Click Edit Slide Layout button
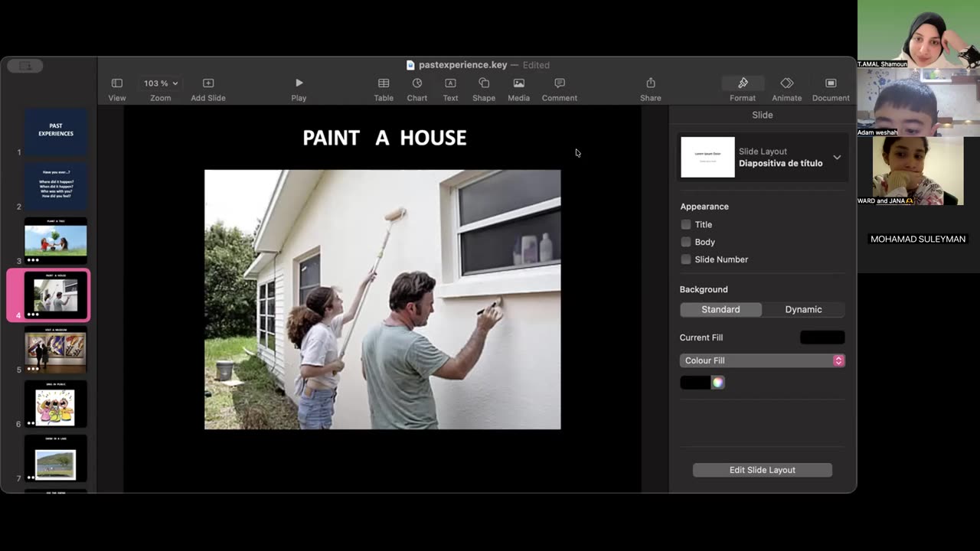The height and width of the screenshot is (551, 980). pyautogui.click(x=762, y=470)
